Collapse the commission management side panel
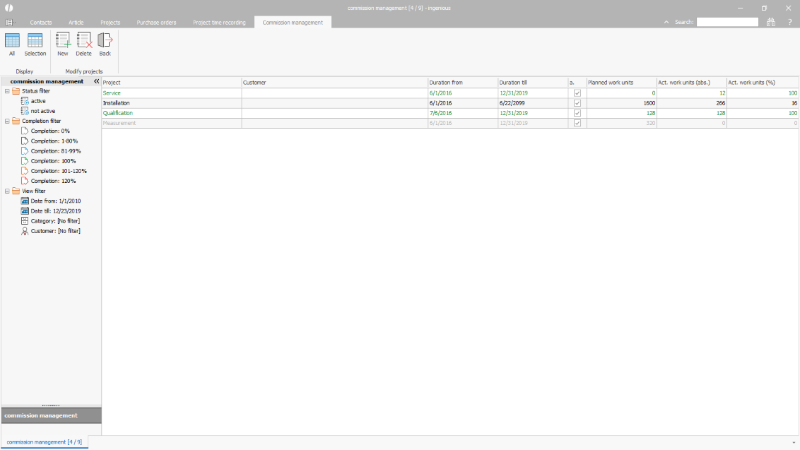800x450 pixels. click(x=96, y=81)
